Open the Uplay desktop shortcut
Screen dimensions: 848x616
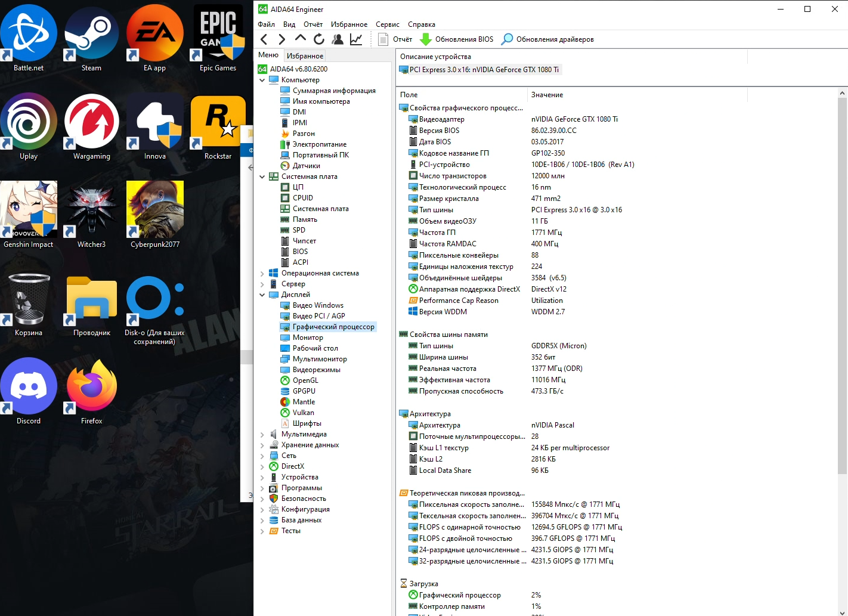pyautogui.click(x=29, y=126)
